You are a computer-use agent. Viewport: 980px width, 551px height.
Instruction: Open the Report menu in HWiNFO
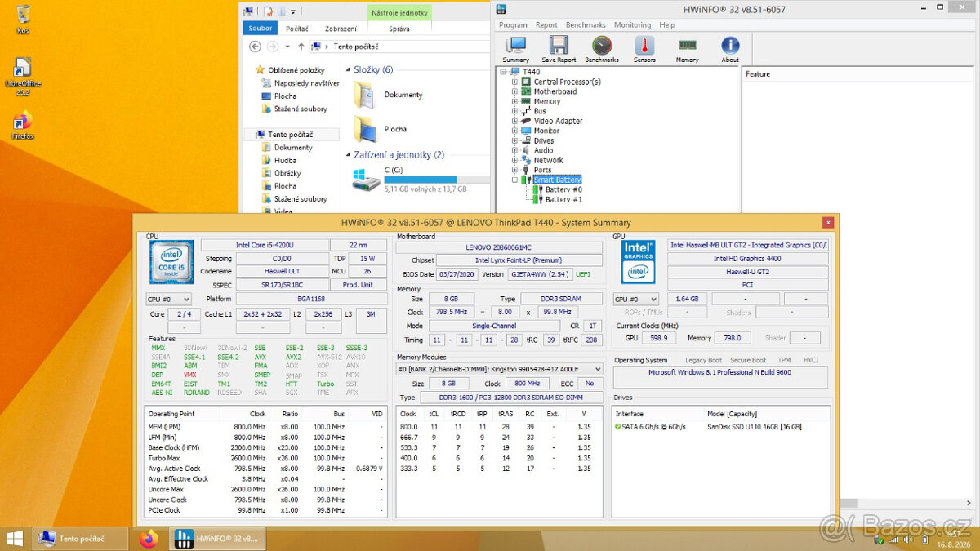(546, 25)
